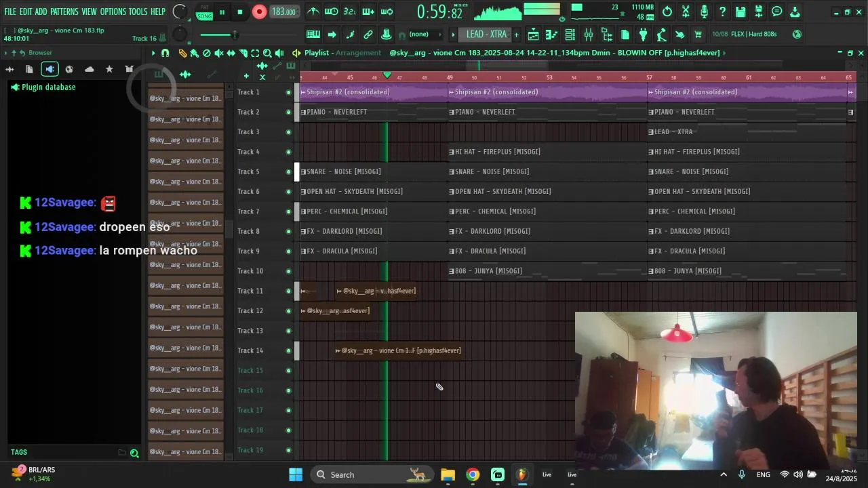
Task: Mute Track 2 using its green LED
Action: [288, 112]
